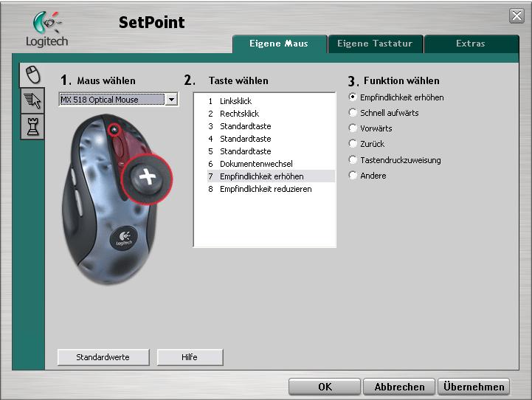Click the highlighted plus button on mouse image
The width and height of the screenshot is (532, 400).
click(x=148, y=178)
